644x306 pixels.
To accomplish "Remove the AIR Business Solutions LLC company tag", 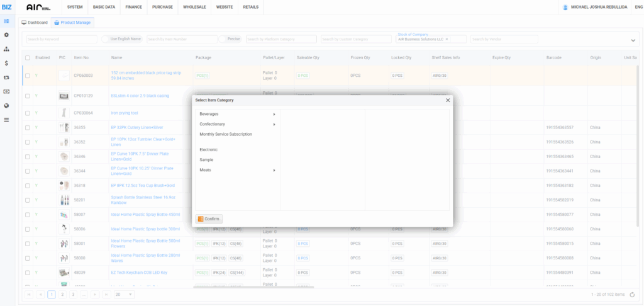I will click(447, 39).
